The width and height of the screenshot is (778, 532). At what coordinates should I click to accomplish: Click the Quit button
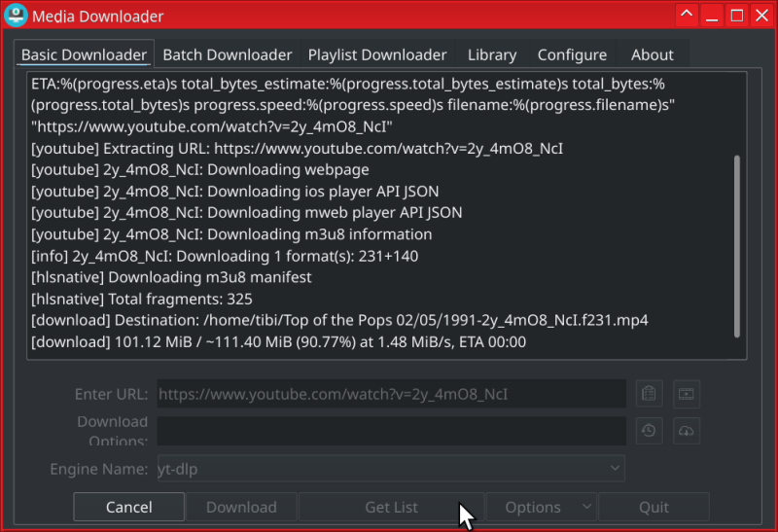tap(654, 507)
